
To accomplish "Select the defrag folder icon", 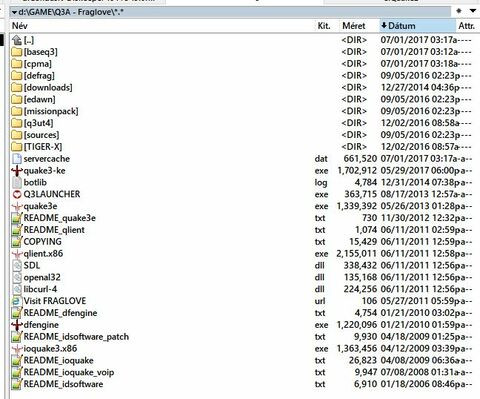I will point(17,76).
